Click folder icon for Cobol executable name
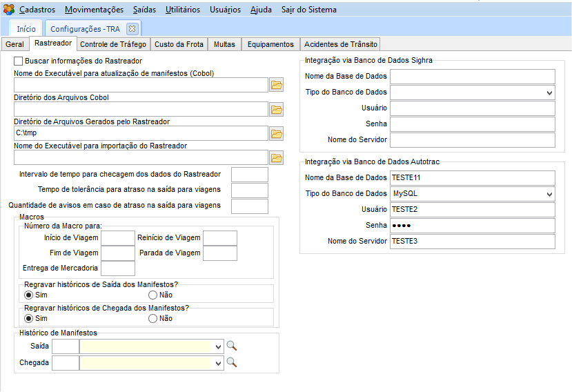This screenshot has height=392, width=572. (x=277, y=85)
